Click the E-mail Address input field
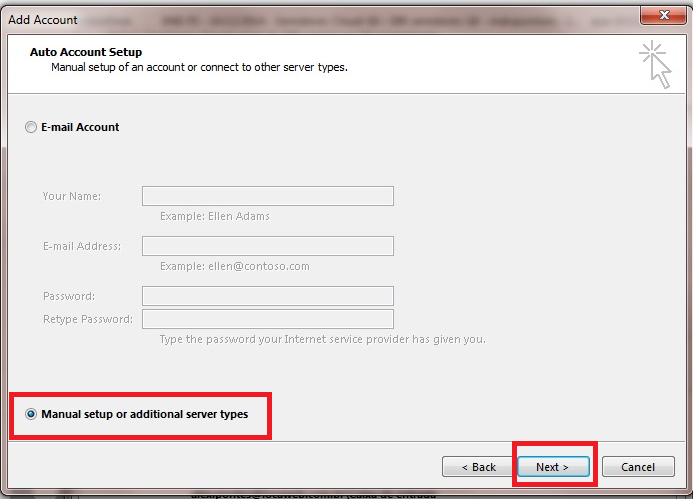This screenshot has width=693, height=500. [x=268, y=246]
